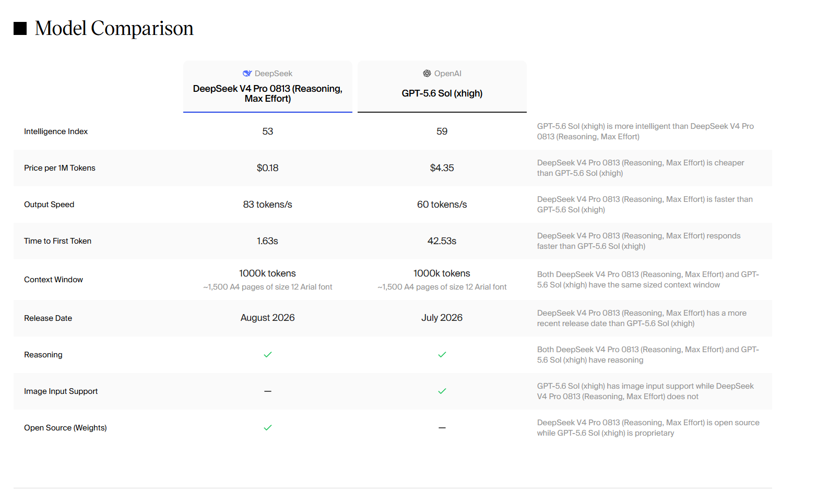Click the Model Comparison heading

pyautogui.click(x=114, y=28)
